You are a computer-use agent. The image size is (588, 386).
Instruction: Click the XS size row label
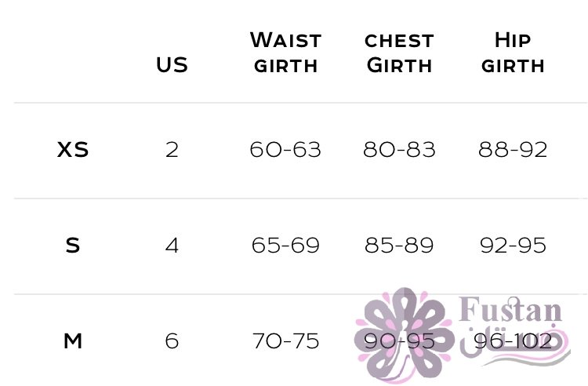73,150
